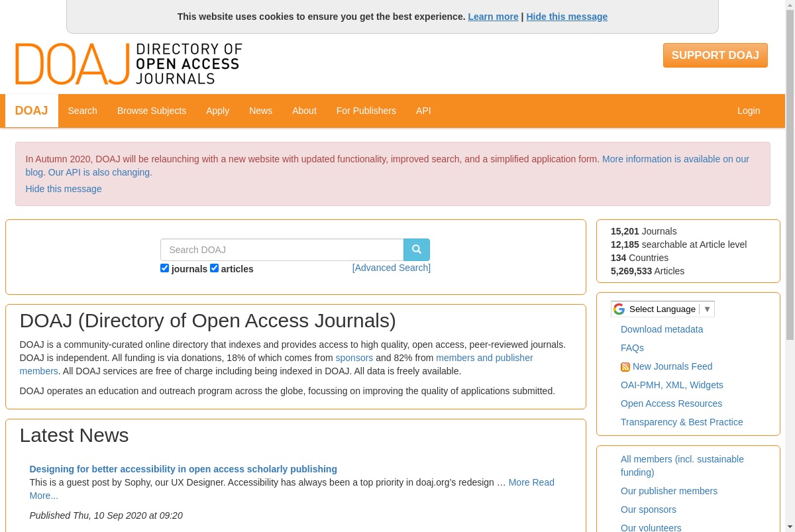
Task: Open the News menu item
Action: click(x=260, y=111)
